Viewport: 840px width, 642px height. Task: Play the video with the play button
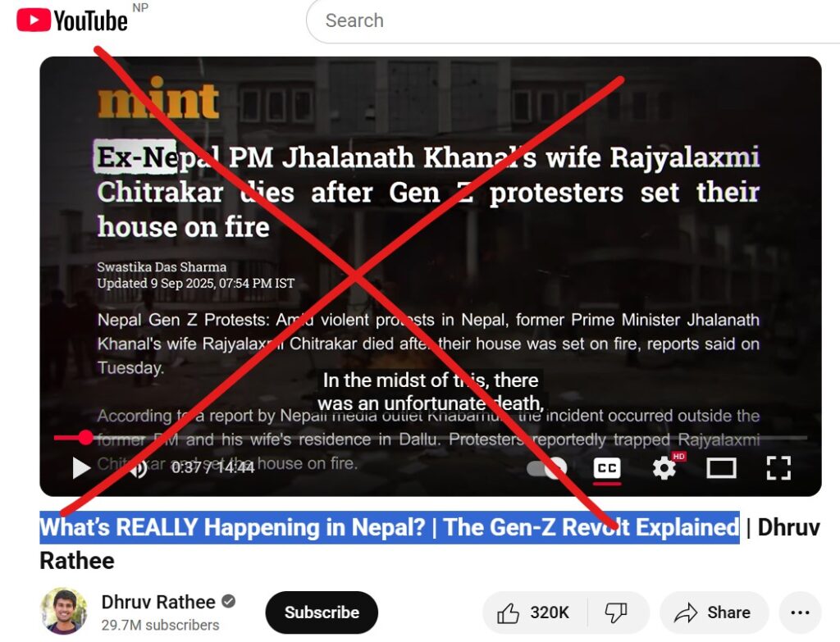click(81, 468)
